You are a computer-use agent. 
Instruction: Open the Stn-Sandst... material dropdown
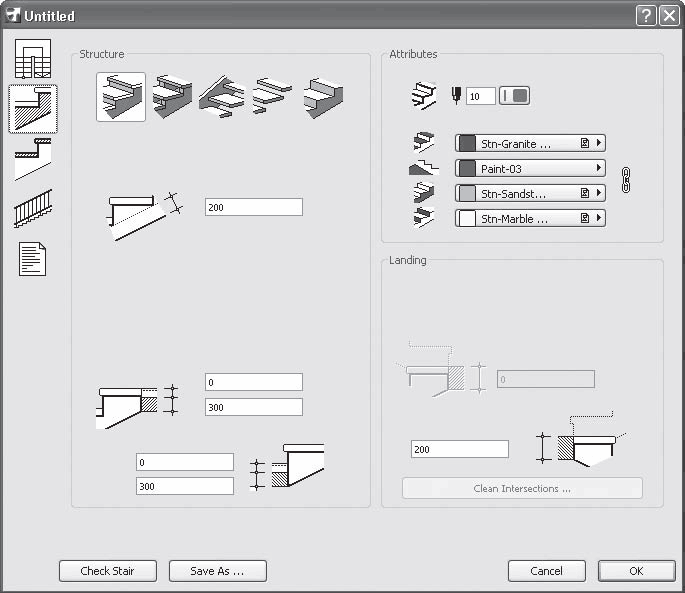(x=530, y=192)
